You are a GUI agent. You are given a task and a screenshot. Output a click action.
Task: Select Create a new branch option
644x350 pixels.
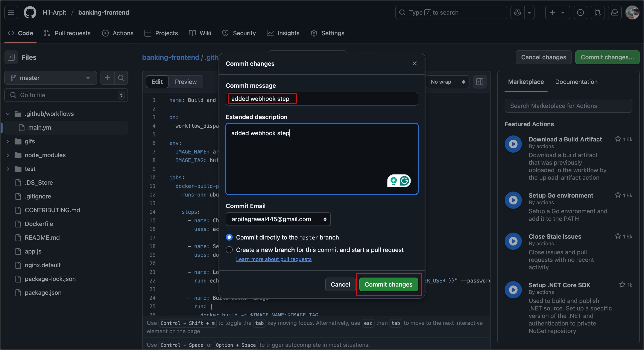(x=229, y=250)
